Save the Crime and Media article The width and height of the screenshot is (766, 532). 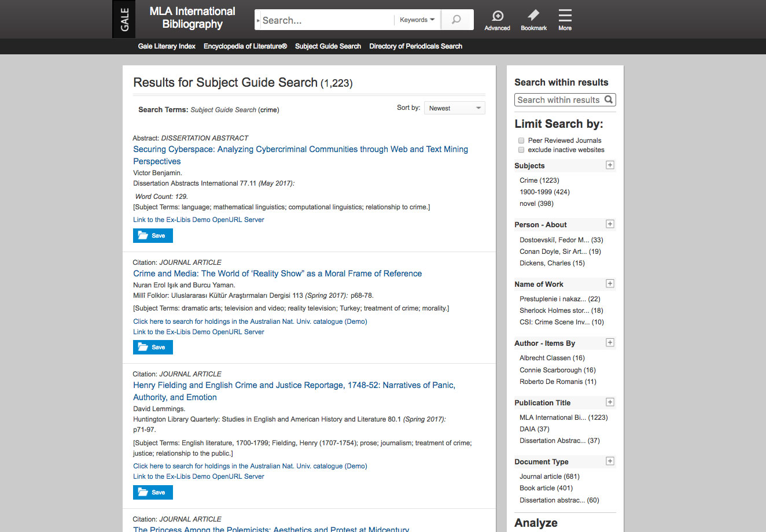pos(153,347)
